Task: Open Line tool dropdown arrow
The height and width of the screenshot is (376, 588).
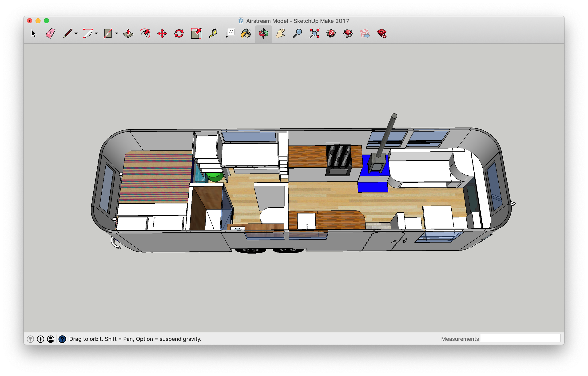Action: 76,33
